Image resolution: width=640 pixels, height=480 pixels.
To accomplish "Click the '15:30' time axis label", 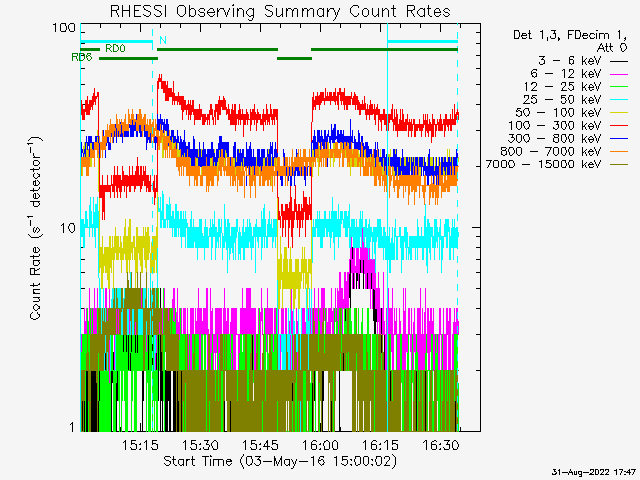I will [200, 445].
